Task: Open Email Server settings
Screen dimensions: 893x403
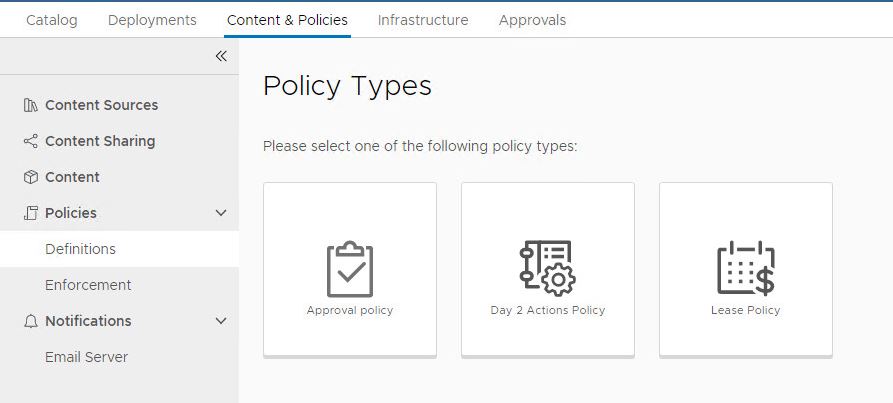Action: click(86, 357)
